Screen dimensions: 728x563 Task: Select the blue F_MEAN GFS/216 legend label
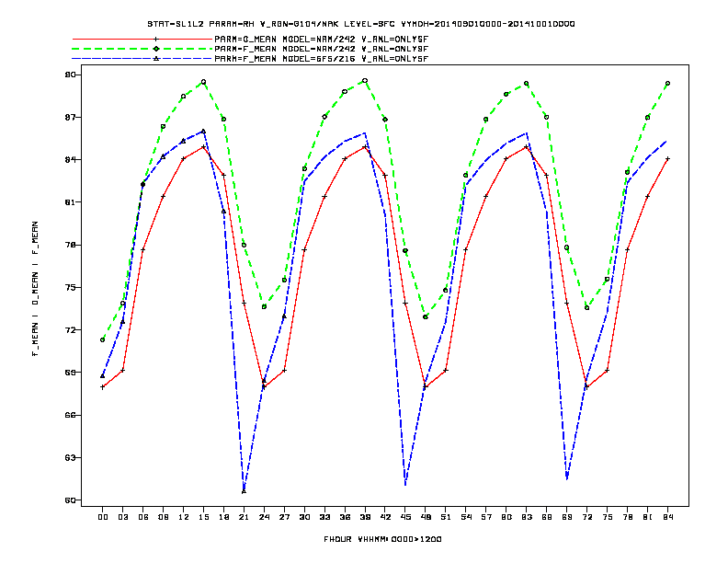coord(321,59)
